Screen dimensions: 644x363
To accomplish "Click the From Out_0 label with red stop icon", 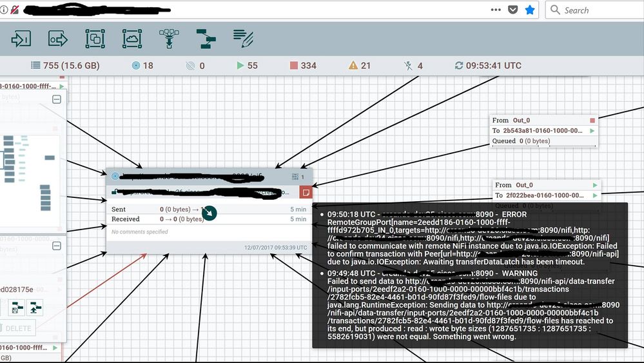I will tap(511, 121).
